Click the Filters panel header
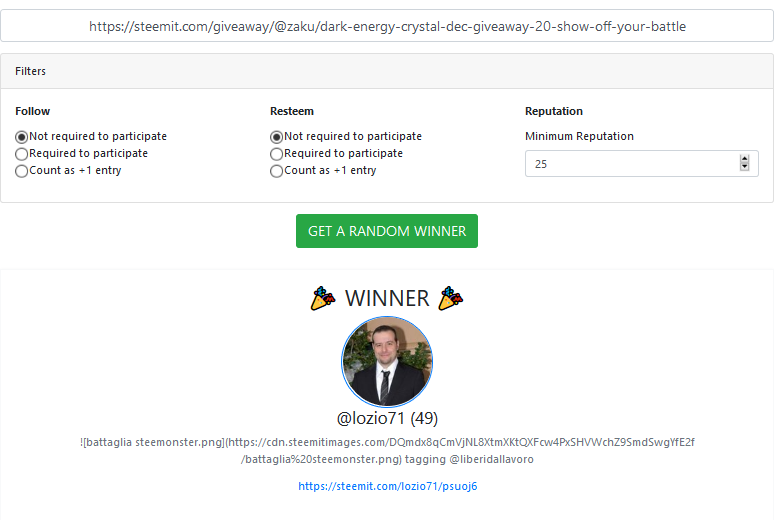Image resolution: width=774 pixels, height=520 pixels. 387,71
